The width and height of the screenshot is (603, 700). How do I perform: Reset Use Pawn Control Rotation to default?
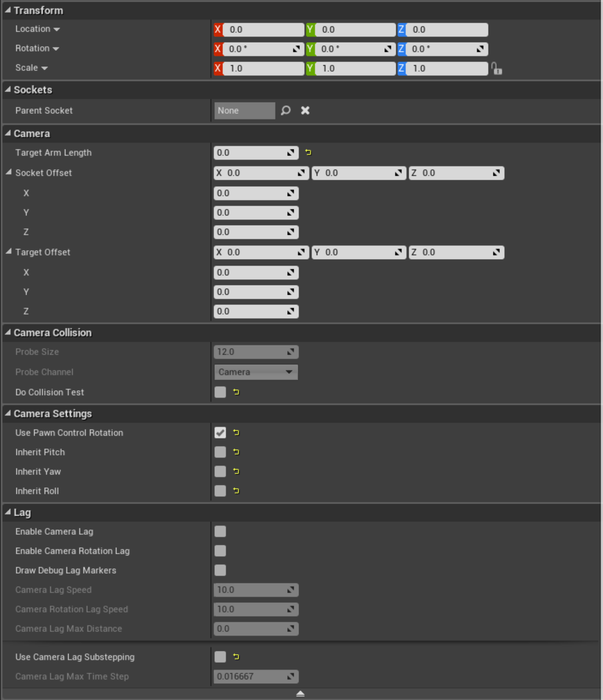[x=236, y=433]
